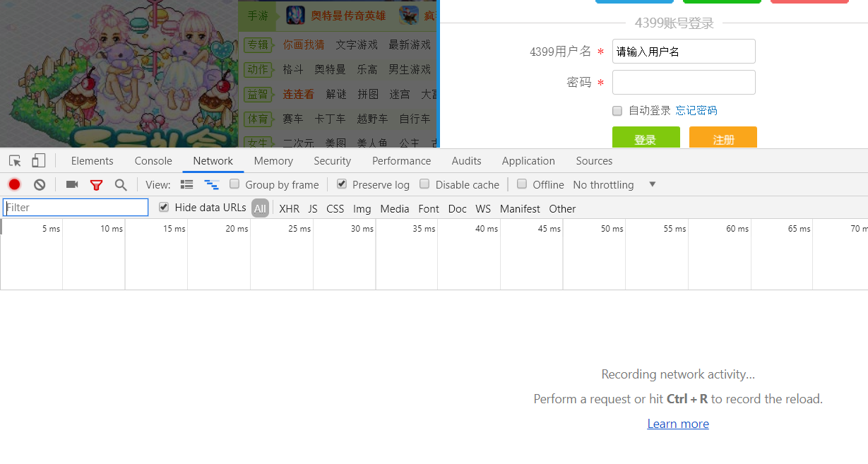Screen dimensions: 868x464
Task: Clear network log with the clear icon
Action: pyautogui.click(x=40, y=184)
